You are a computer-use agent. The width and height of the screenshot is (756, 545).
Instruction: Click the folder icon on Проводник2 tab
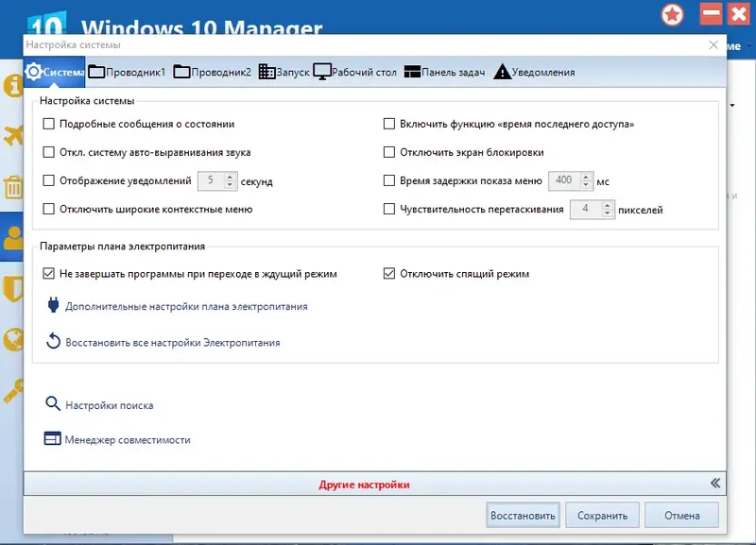(x=181, y=72)
